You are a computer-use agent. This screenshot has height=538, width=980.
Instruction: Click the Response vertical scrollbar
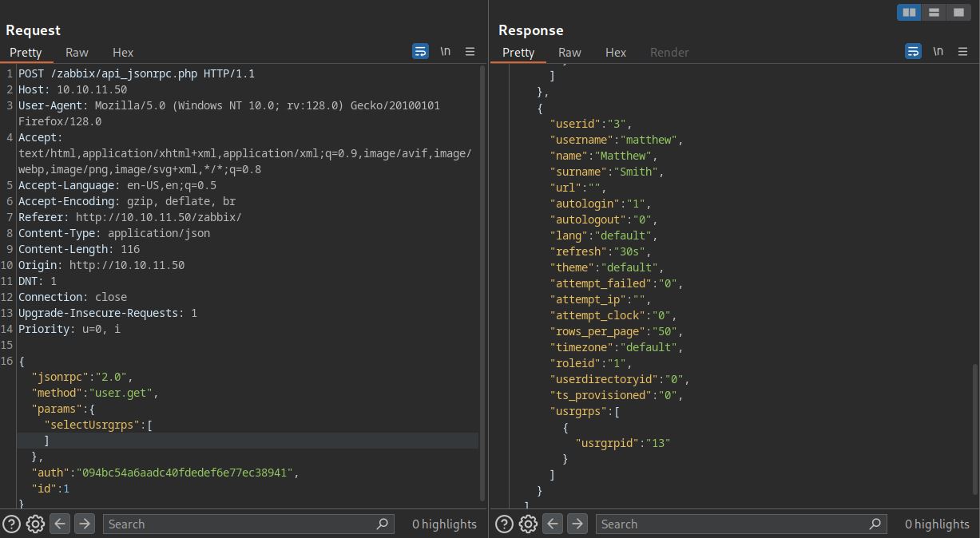click(974, 431)
